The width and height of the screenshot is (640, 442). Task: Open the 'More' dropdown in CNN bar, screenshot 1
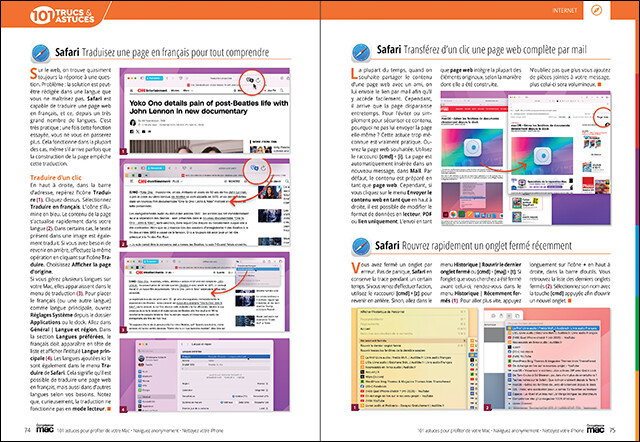click(x=188, y=91)
